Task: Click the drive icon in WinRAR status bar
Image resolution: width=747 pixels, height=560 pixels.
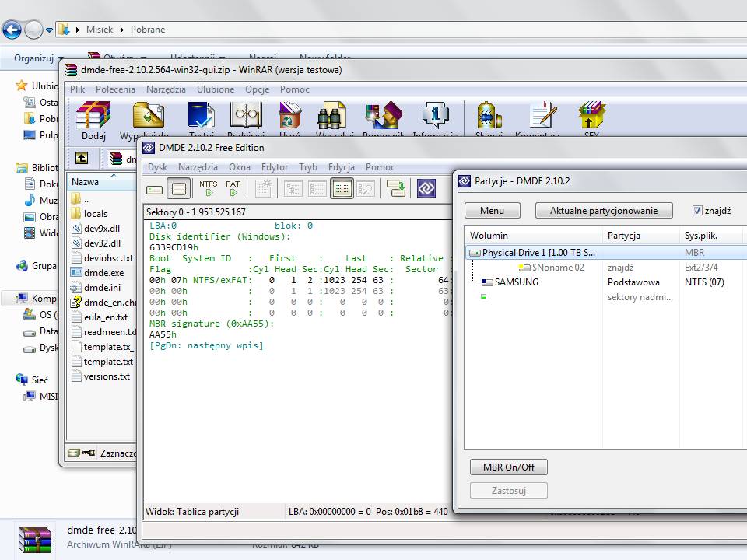Action: [73, 453]
